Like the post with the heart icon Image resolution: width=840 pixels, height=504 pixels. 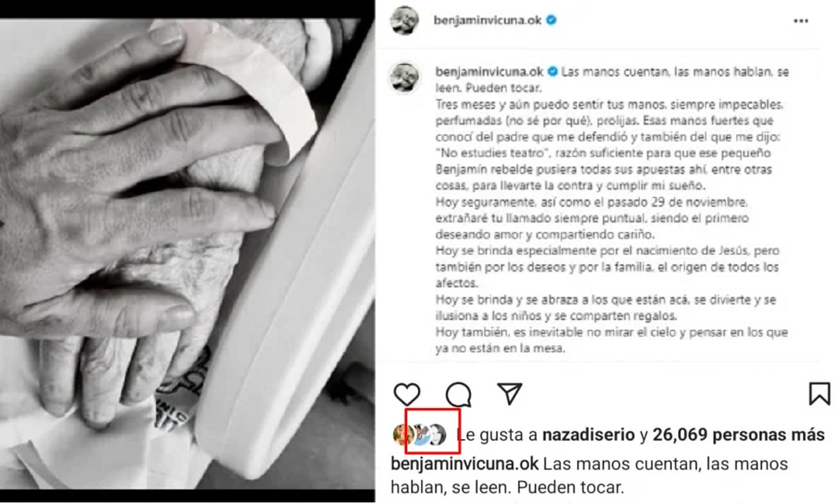(x=407, y=394)
